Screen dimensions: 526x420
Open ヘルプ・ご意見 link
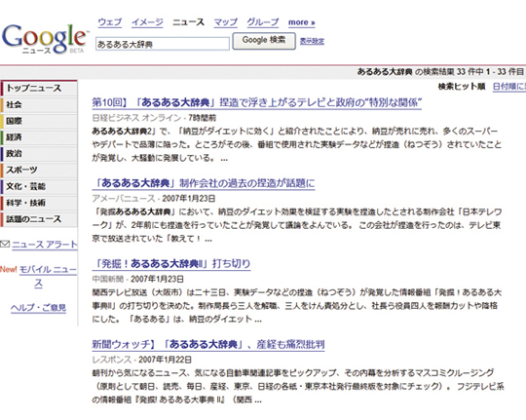(38, 308)
